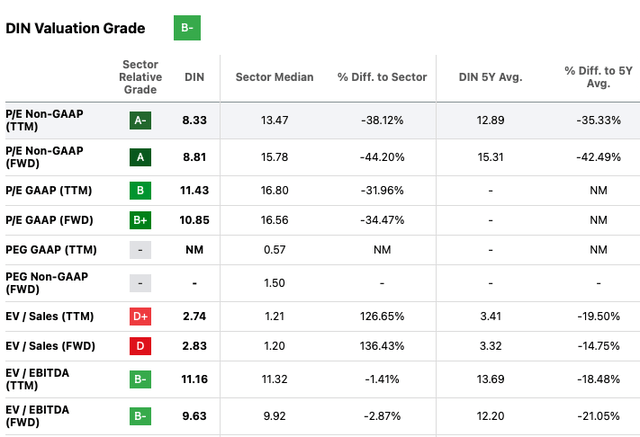Image resolution: width=640 pixels, height=437 pixels.
Task: Click the dash grade badge for PEG GAAP (TTM)
Action: (x=140, y=248)
